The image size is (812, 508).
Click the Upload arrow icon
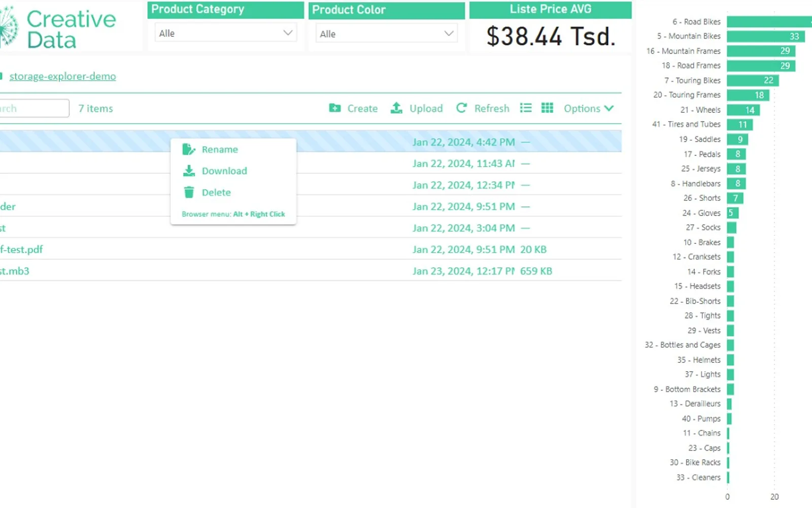tap(396, 108)
